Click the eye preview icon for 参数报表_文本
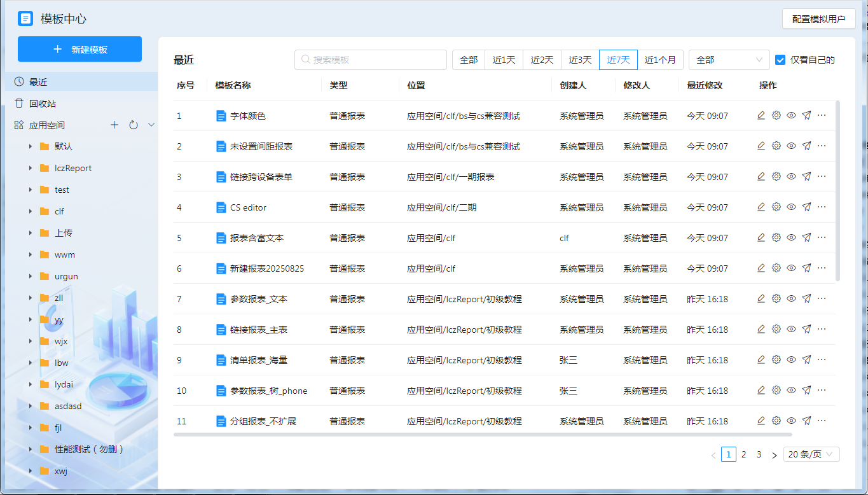The width and height of the screenshot is (868, 495). [x=792, y=299]
